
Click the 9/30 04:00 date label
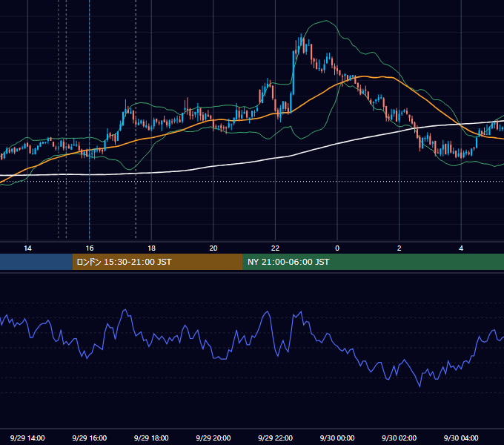(461, 438)
